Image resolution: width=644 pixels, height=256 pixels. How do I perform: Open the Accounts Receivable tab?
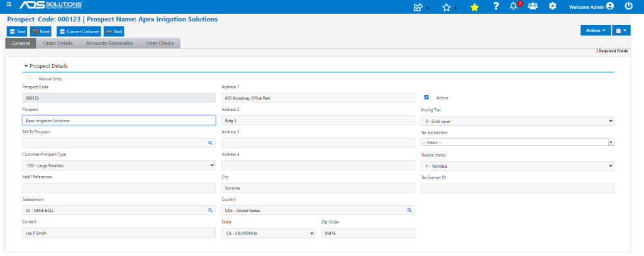pos(109,43)
